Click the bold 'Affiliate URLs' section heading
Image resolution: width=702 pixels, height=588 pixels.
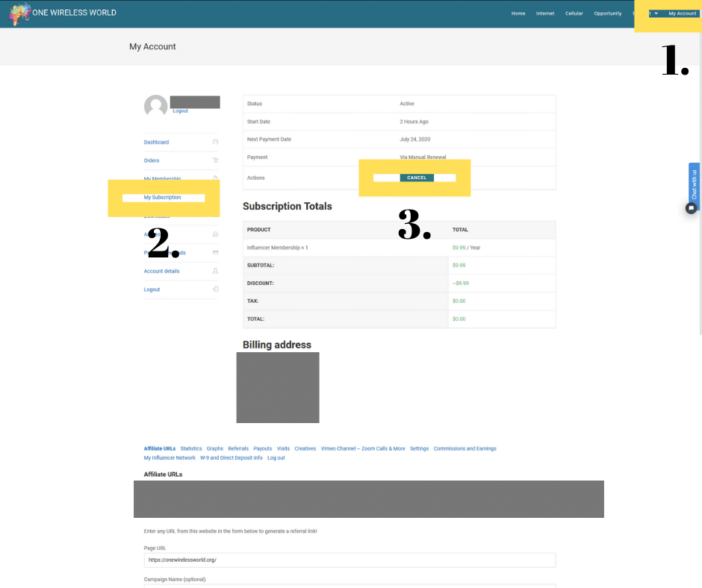tap(163, 475)
